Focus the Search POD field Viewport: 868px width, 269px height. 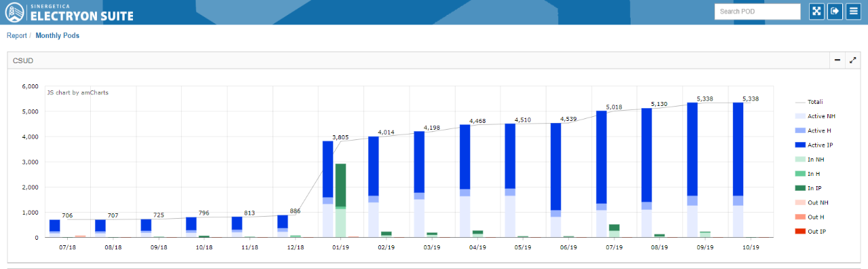point(757,12)
